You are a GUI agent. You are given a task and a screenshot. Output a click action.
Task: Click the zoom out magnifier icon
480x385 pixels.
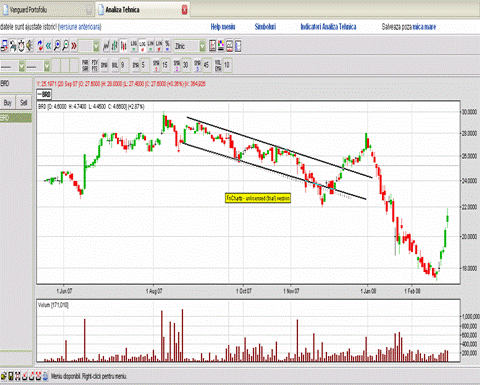(x=65, y=46)
